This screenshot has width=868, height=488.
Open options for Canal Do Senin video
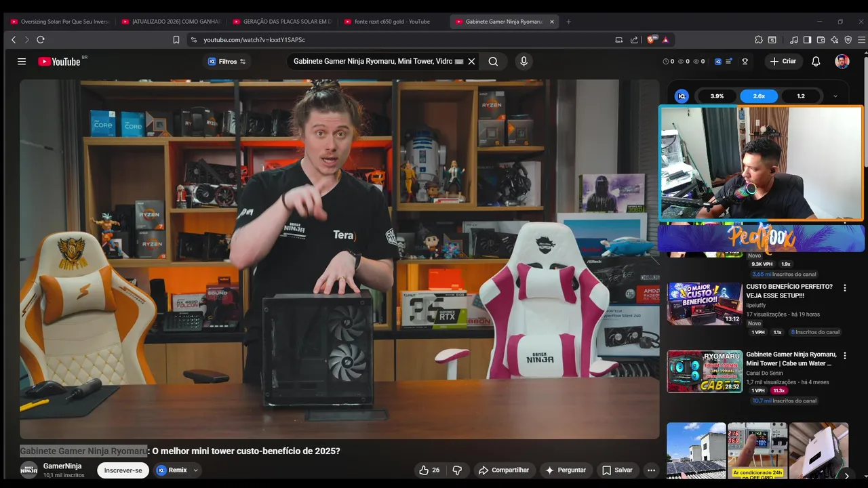pyautogui.click(x=844, y=356)
